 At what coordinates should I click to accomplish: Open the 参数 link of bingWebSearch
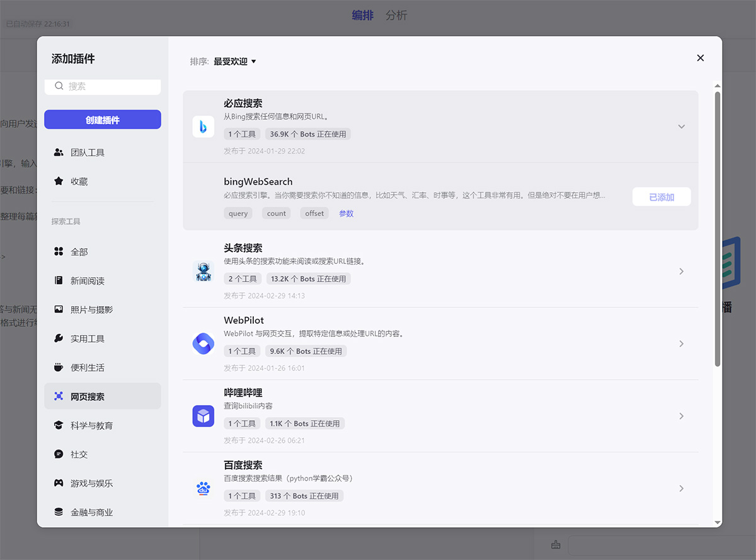pos(346,213)
